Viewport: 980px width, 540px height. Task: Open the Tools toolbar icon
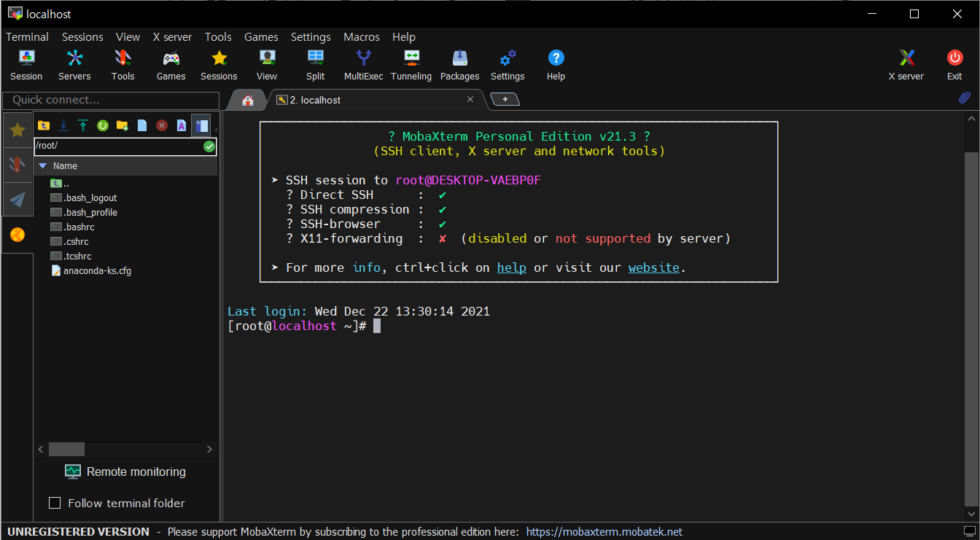(x=122, y=65)
